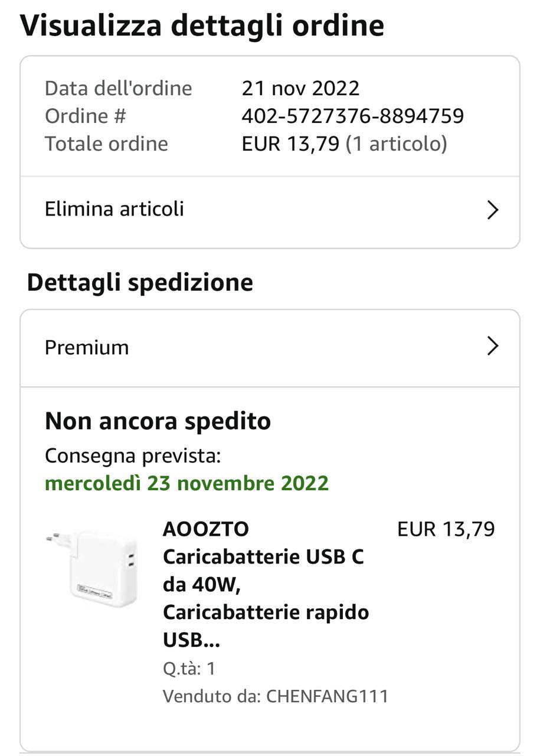Select the Premium shipping option text
The image size is (540, 756).
[87, 347]
